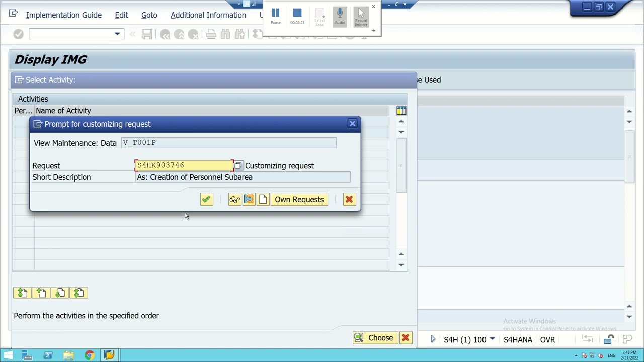The image size is (644, 362).
Task: Click the second green page-up arrow icon
Action: [x=41, y=293]
